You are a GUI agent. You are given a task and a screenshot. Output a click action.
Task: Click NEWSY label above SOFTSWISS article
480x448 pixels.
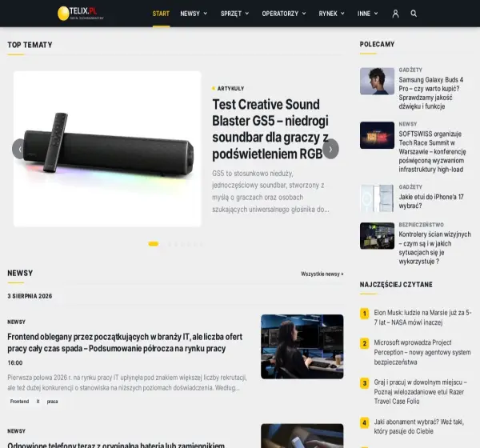coord(408,124)
